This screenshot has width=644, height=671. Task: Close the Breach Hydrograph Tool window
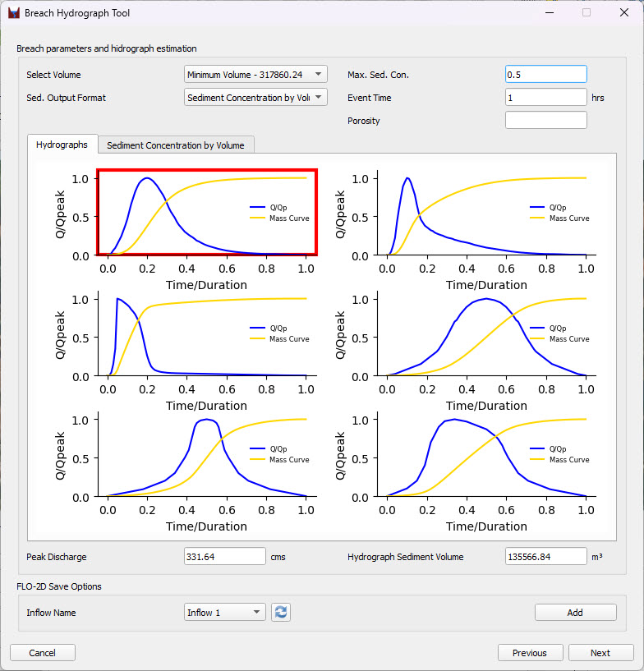tap(623, 13)
